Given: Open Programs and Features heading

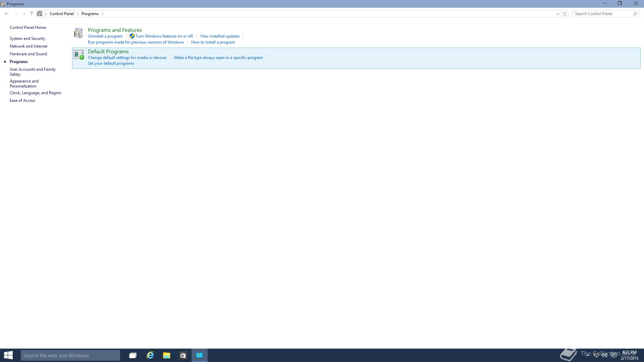Looking at the screenshot, I should [115, 30].
